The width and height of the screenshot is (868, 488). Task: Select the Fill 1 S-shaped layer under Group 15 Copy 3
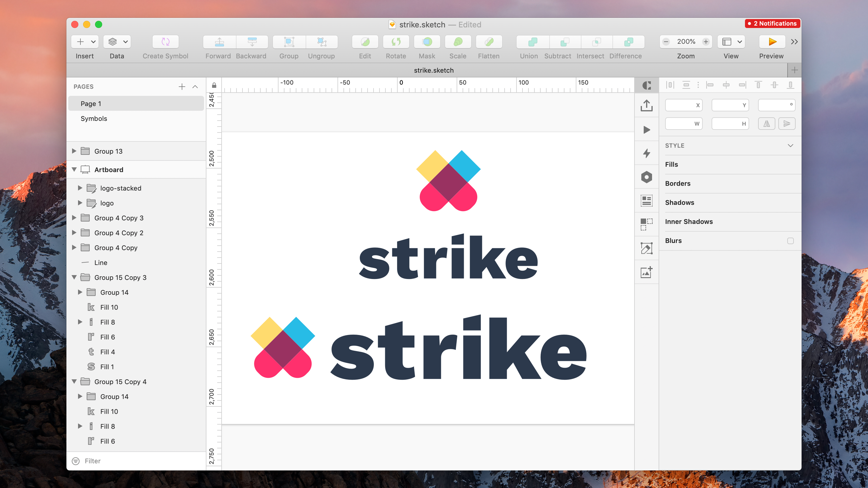click(x=136, y=367)
